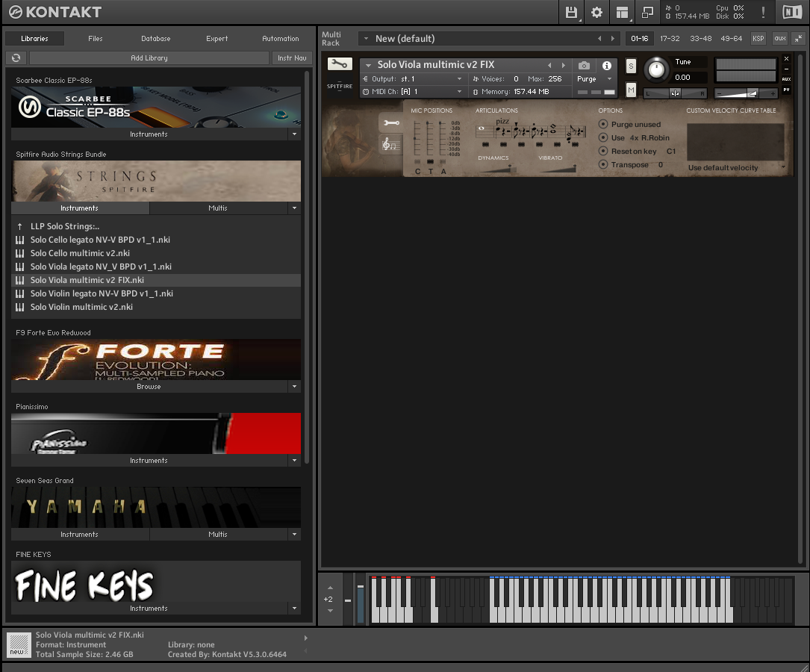Open MIDI Ch dropdown
Viewport: 810px width, 672px height.
tap(414, 91)
